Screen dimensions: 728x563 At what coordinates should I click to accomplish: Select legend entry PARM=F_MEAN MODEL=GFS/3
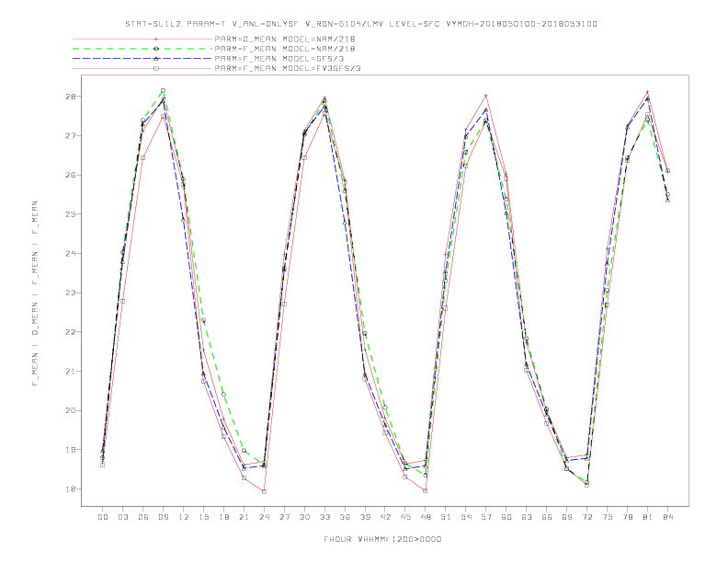(x=279, y=59)
